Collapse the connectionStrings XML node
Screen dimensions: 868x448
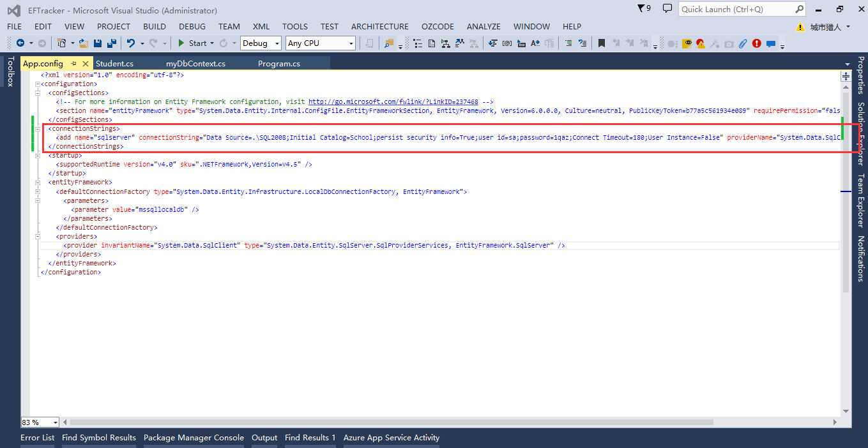click(x=38, y=129)
